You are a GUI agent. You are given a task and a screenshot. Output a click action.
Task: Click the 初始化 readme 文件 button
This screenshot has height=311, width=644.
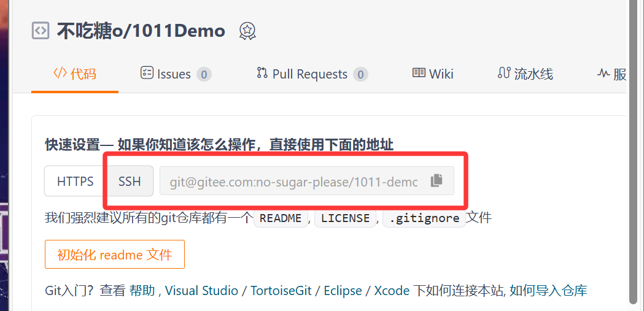pos(115,255)
